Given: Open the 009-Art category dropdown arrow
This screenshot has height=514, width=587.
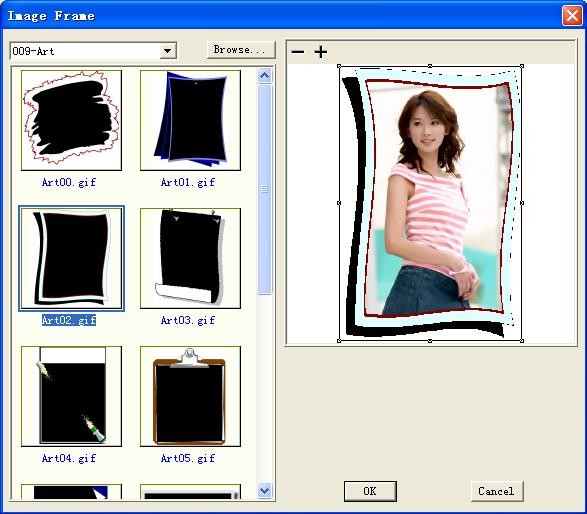Looking at the screenshot, I should tap(168, 51).
